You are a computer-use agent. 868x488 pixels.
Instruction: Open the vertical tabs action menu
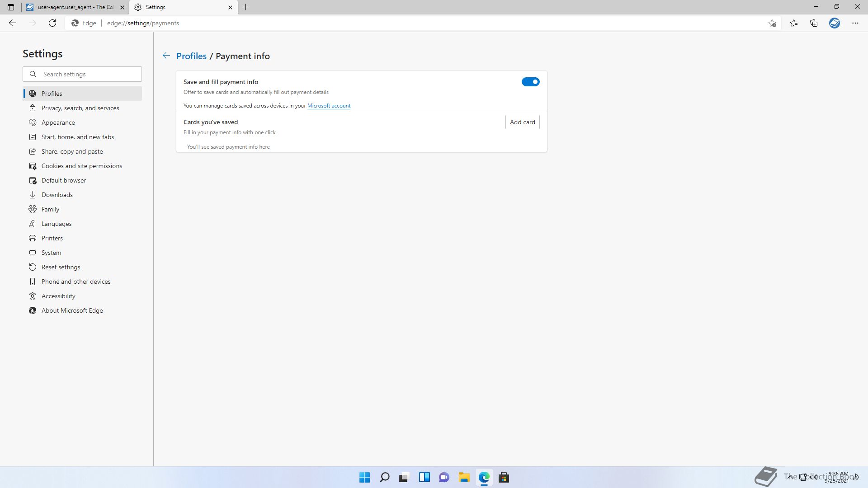[11, 7]
